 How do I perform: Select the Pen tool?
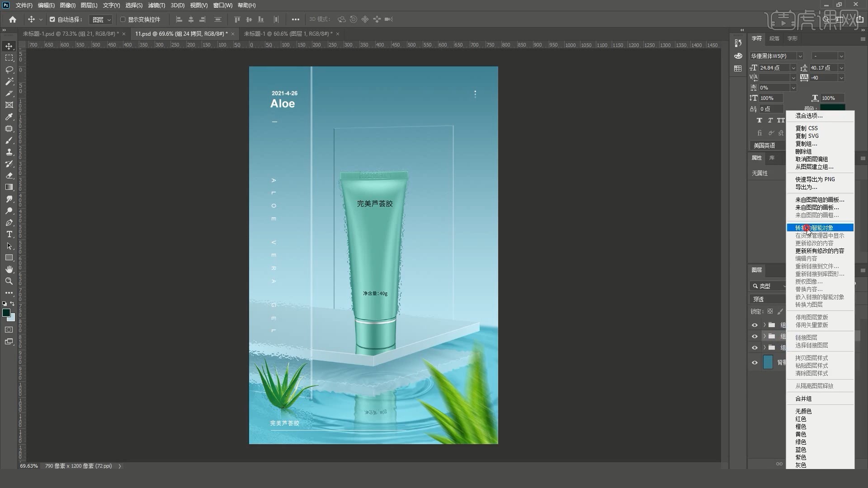pos(9,222)
